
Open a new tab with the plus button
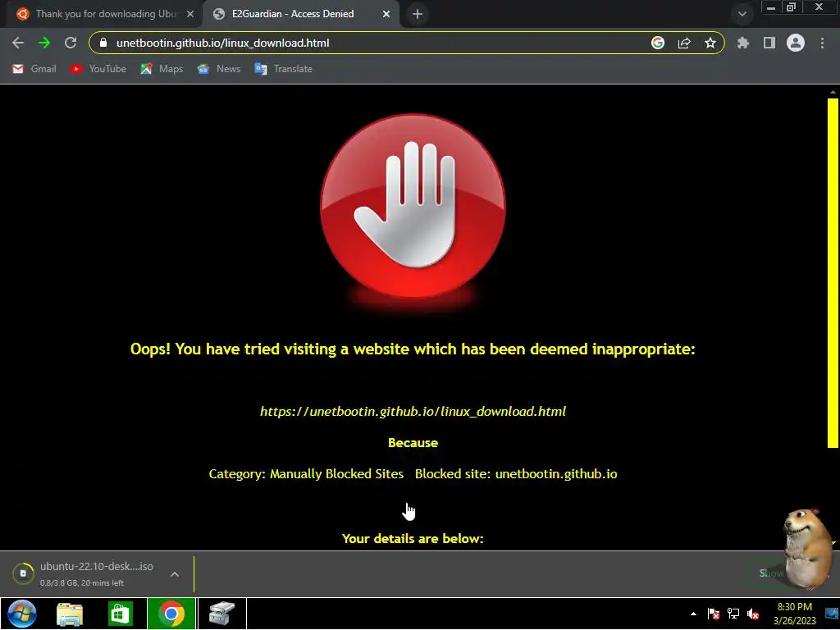point(418,14)
